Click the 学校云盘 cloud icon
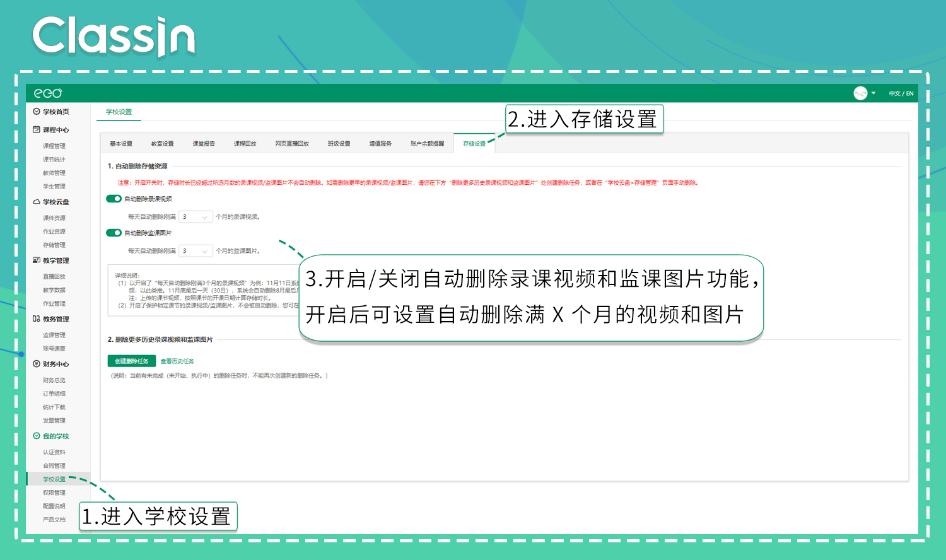The height and width of the screenshot is (560, 946). click(x=37, y=202)
